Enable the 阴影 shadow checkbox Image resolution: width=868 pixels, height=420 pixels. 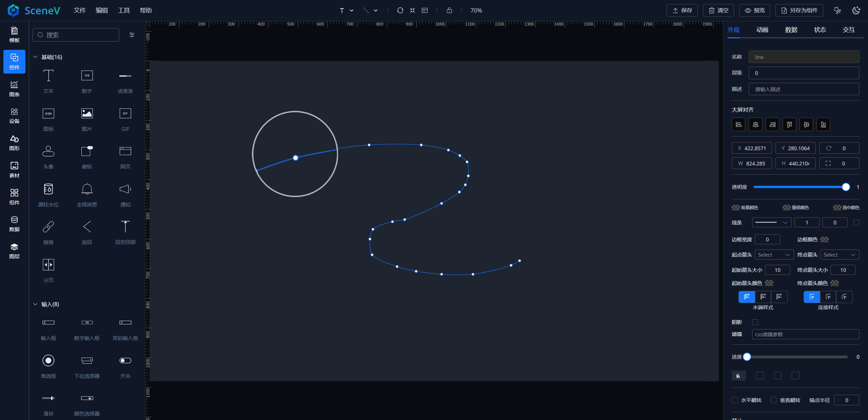755,322
